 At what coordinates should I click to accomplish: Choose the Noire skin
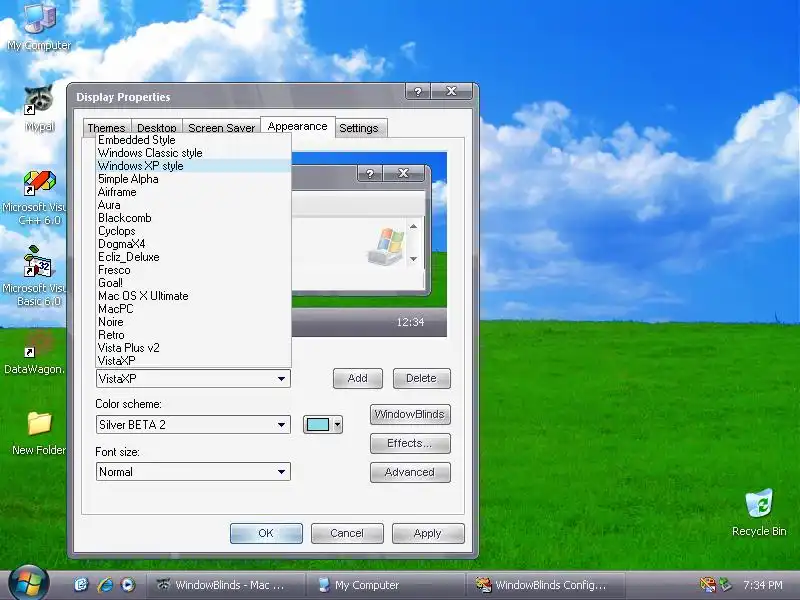click(193, 322)
